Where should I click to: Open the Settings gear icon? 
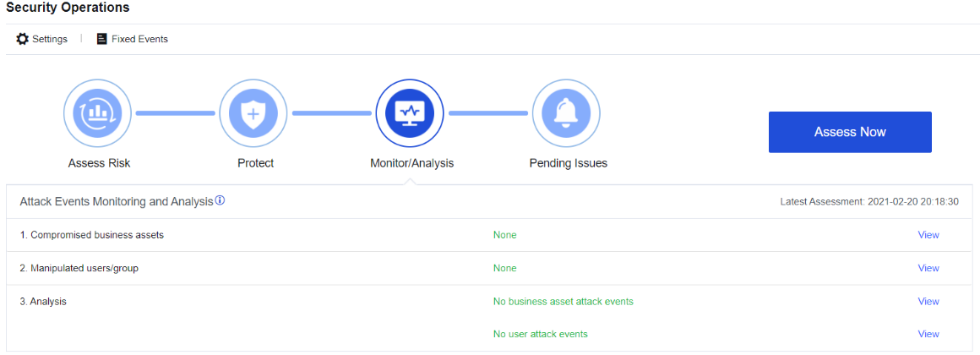pos(23,39)
